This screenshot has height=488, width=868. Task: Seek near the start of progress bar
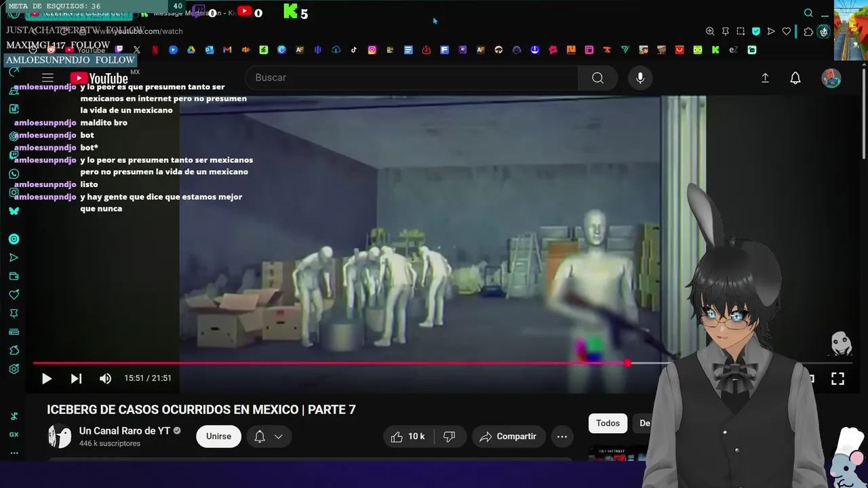pyautogui.click(x=41, y=363)
